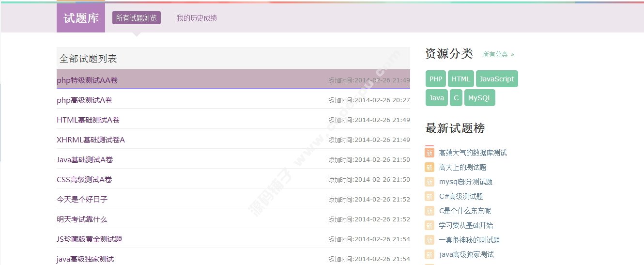Viewport: 644px width, 265px height.
Task: Select the PHP category tag
Action: [436, 79]
